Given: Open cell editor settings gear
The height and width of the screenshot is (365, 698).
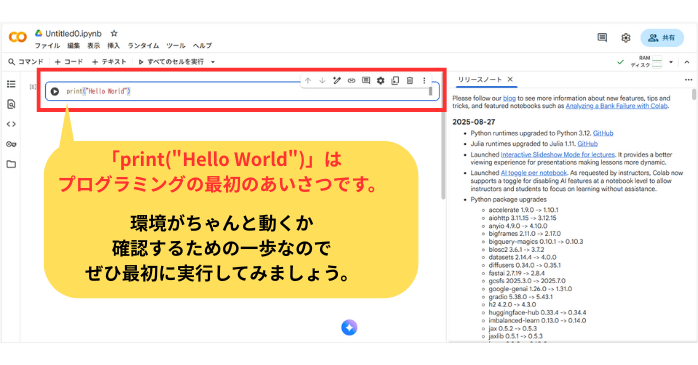Looking at the screenshot, I should (381, 81).
